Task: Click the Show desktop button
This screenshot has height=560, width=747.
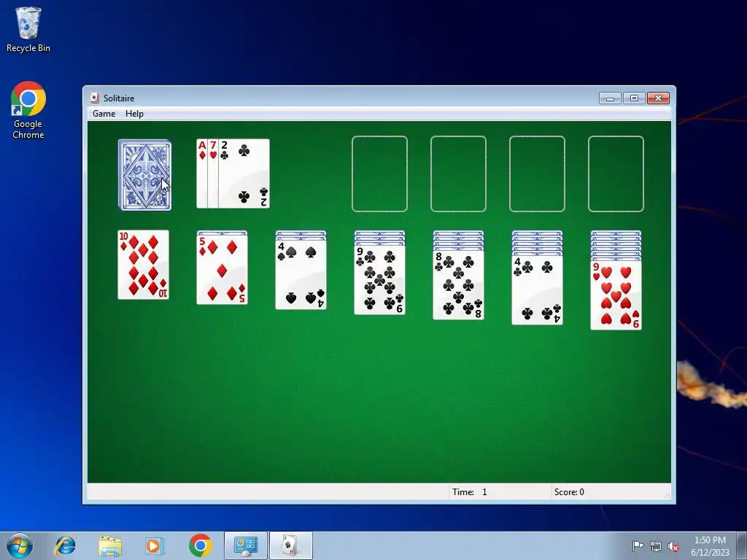Action: click(742, 545)
